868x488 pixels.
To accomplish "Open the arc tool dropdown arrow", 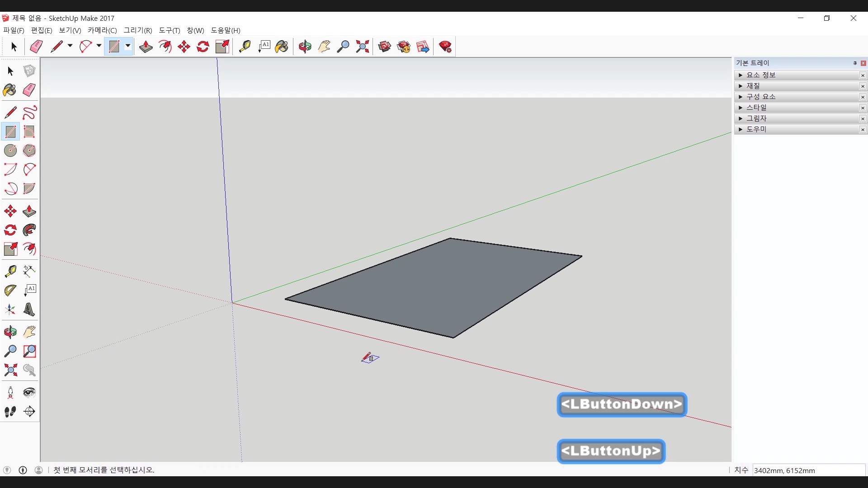I will point(99,46).
